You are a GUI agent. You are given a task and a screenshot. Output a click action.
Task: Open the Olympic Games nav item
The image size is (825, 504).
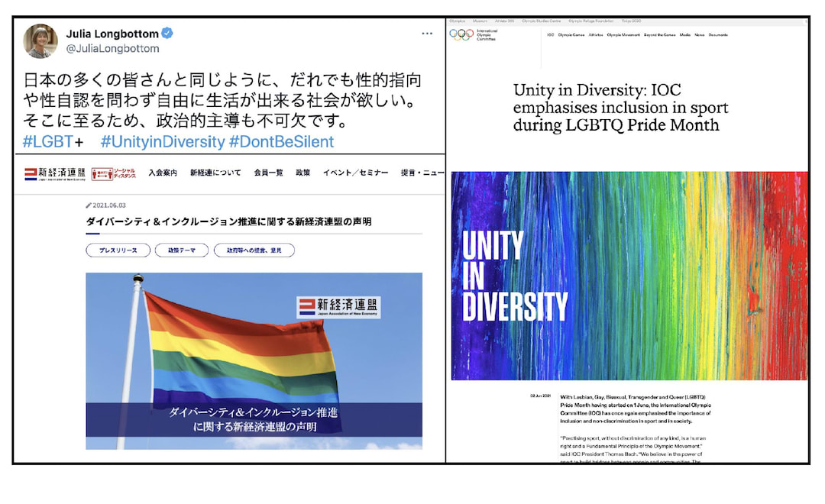[571, 34]
